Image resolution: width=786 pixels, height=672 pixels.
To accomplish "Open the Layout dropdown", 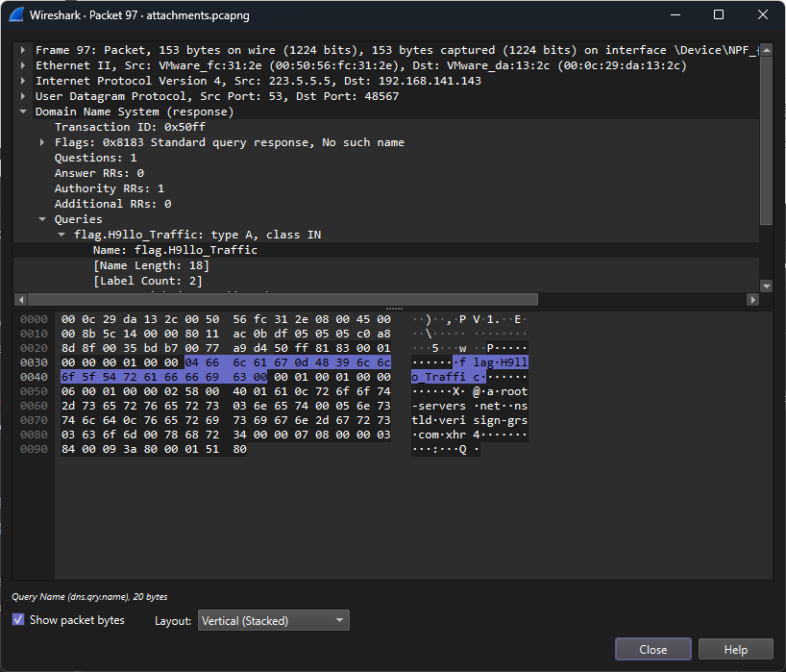I will [x=274, y=620].
